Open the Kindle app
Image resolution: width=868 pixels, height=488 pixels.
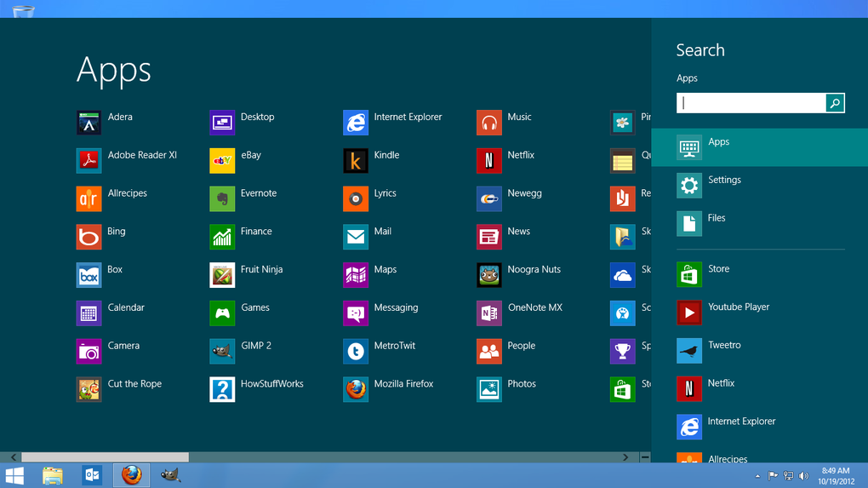pyautogui.click(x=356, y=161)
